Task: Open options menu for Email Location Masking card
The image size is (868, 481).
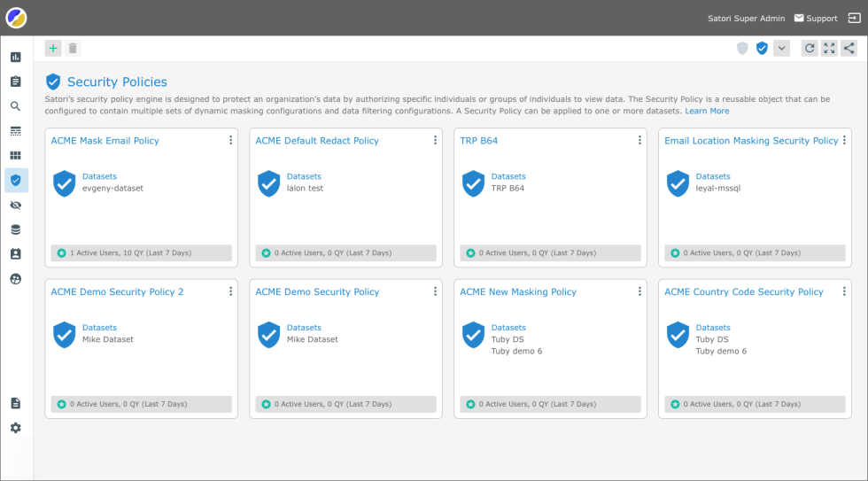Action: point(844,141)
